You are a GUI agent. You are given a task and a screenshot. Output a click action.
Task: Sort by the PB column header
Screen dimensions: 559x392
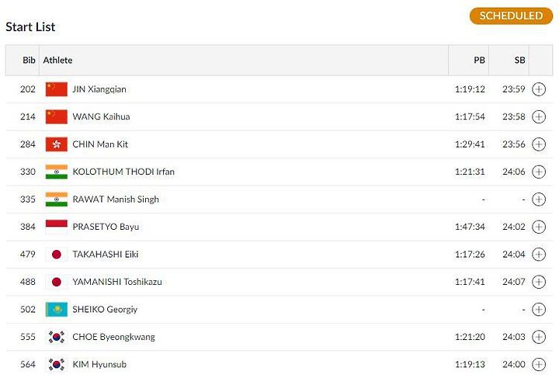click(479, 60)
